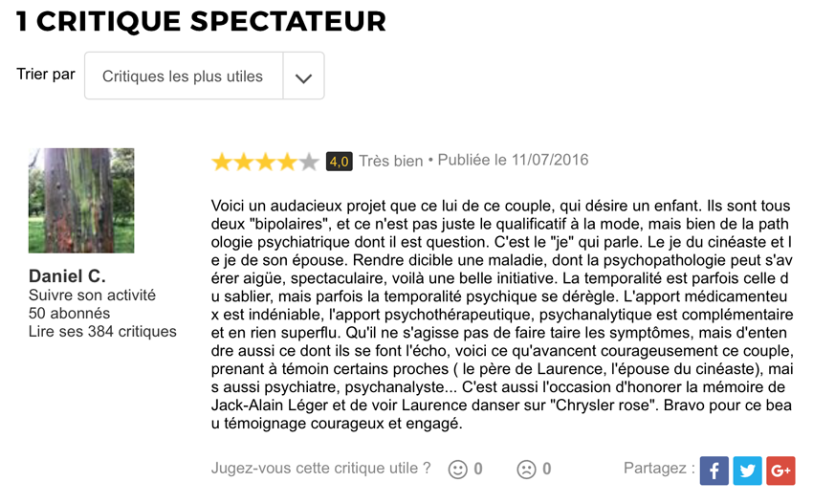Click the publication date 11/07/2016

[550, 160]
